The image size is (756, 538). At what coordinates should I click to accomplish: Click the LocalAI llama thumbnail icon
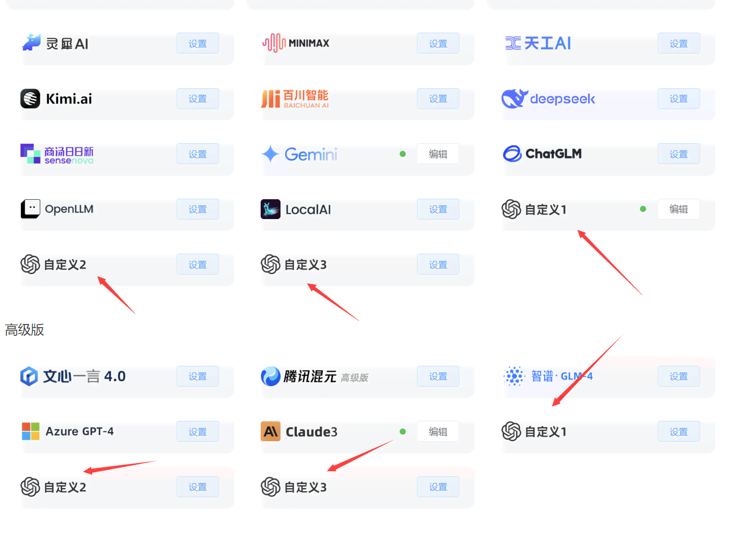[270, 209]
